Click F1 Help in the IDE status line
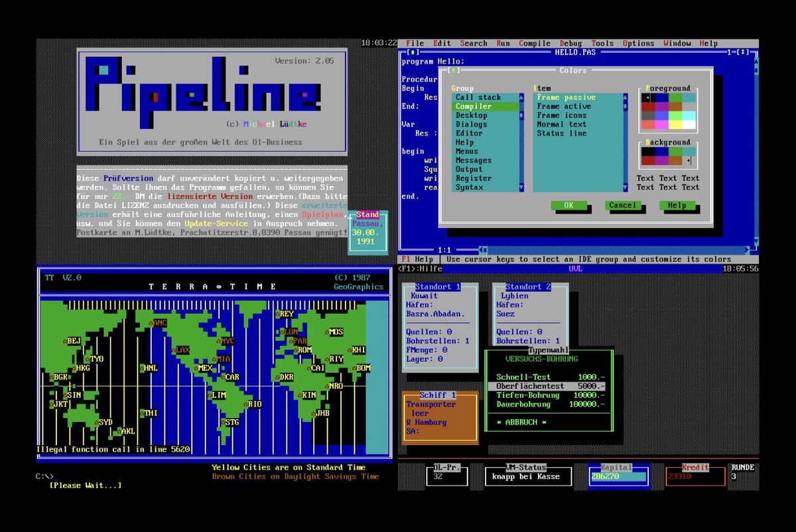 click(x=417, y=259)
